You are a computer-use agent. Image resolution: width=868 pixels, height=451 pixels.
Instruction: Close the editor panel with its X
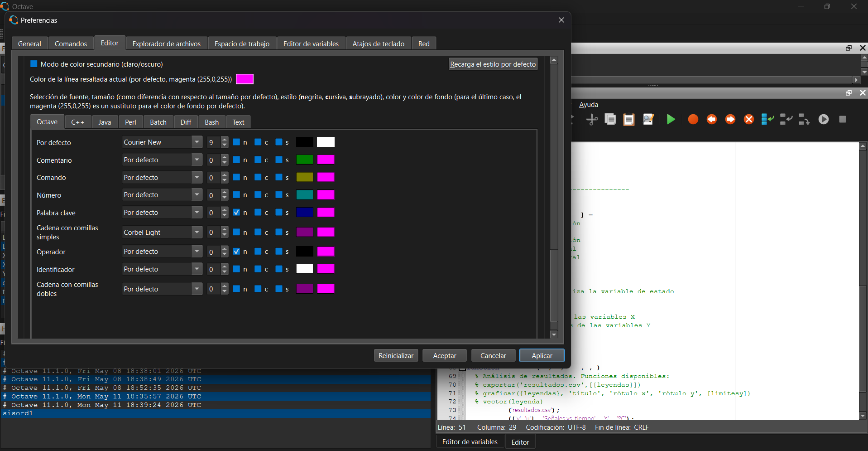coord(863,92)
